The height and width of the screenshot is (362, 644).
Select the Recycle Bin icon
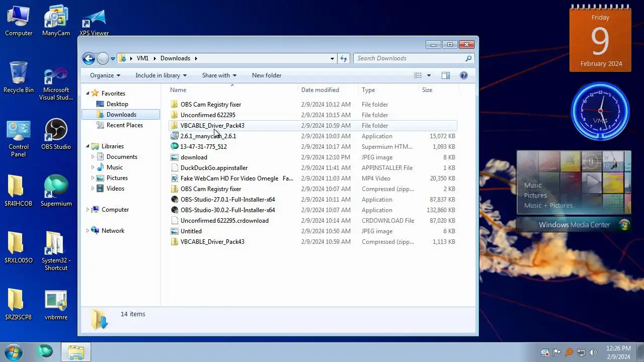[x=19, y=78]
